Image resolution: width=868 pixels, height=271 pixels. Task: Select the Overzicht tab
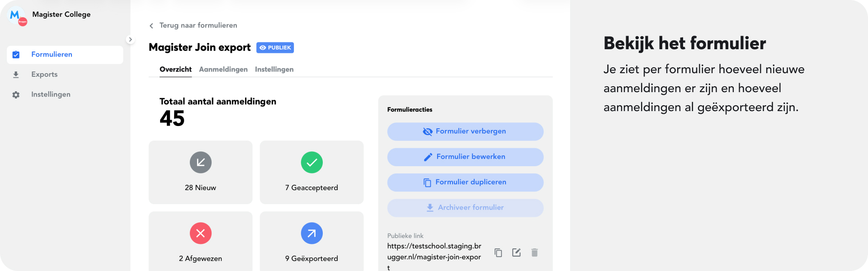pyautogui.click(x=175, y=70)
